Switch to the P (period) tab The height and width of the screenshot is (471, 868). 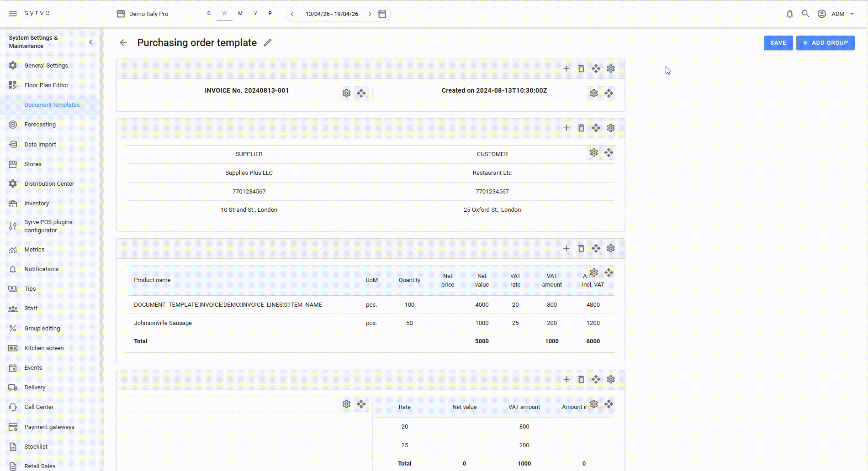[x=270, y=14]
